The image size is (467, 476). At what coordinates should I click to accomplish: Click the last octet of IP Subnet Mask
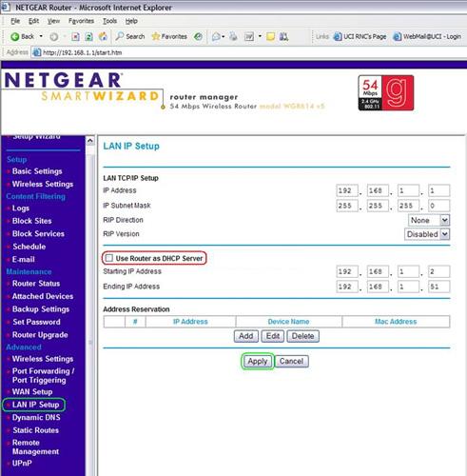[438, 206]
